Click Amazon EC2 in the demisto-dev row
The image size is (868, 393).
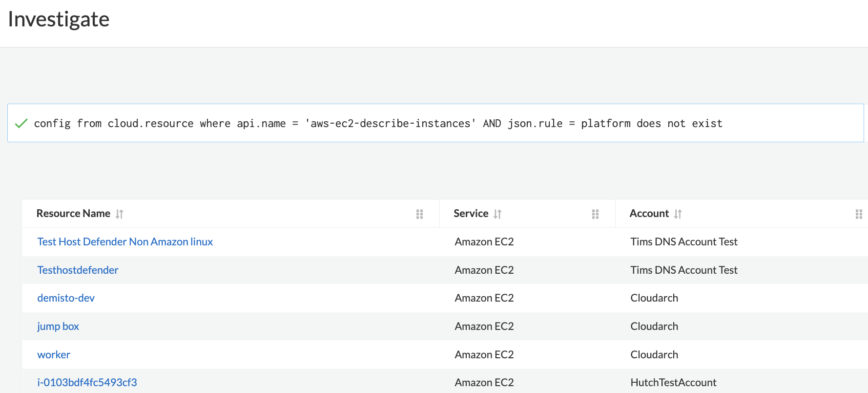click(x=484, y=298)
